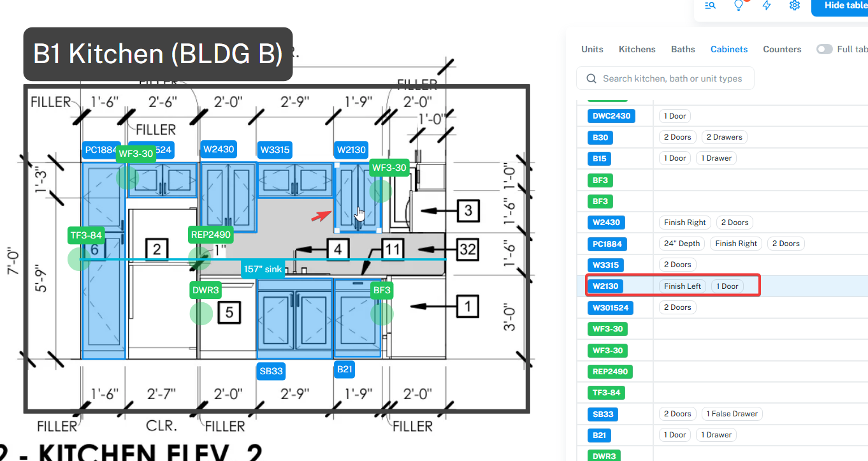Select the W3315 label on the drawing
The width and height of the screenshot is (868, 461).
click(275, 150)
